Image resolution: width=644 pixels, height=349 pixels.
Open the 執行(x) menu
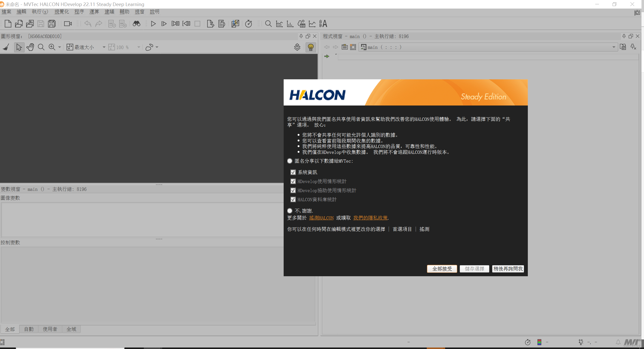pos(40,12)
